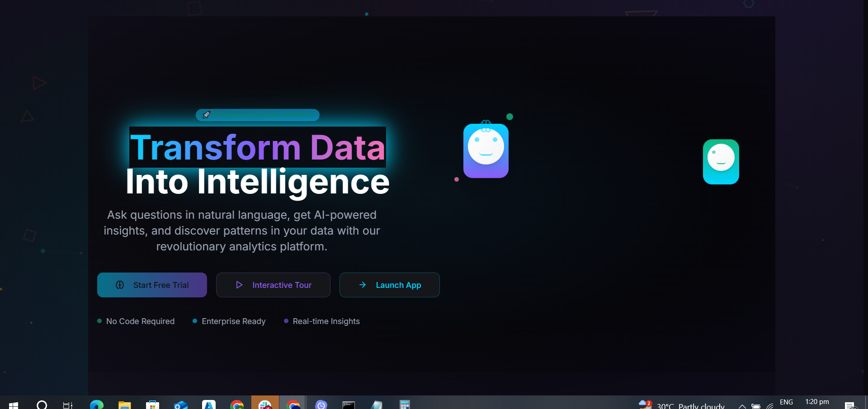Click the No Code Required label

click(x=140, y=321)
